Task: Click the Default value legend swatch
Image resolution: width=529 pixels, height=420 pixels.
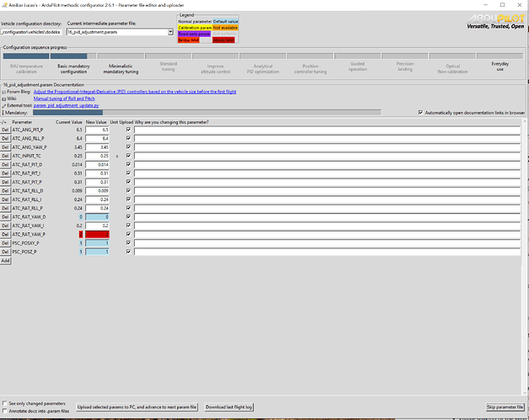Action: tap(226, 22)
